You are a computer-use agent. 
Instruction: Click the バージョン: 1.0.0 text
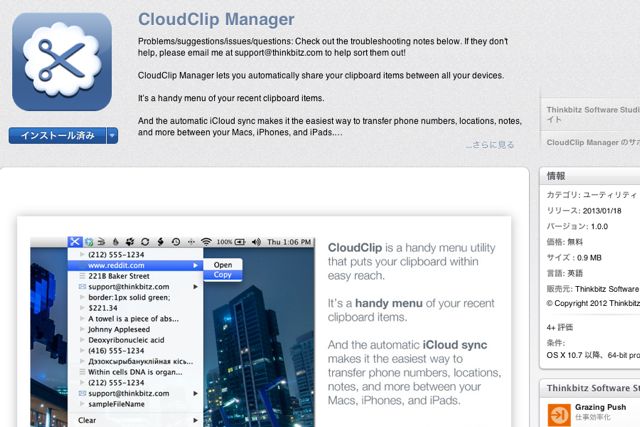point(577,226)
